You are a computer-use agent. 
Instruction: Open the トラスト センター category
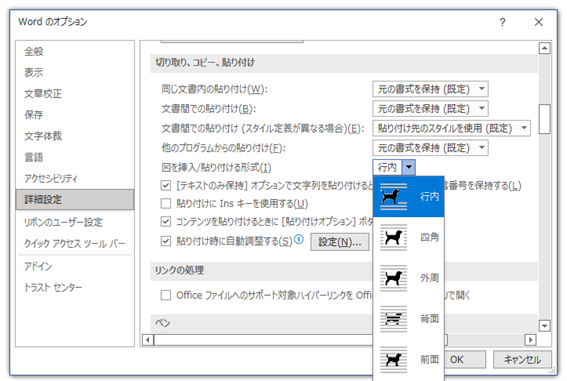point(75,287)
